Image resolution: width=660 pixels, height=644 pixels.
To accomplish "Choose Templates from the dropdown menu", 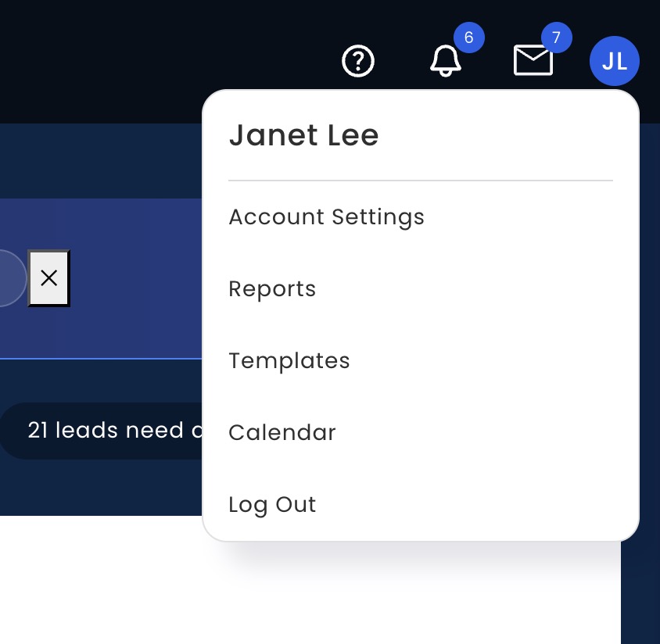I will (x=289, y=361).
